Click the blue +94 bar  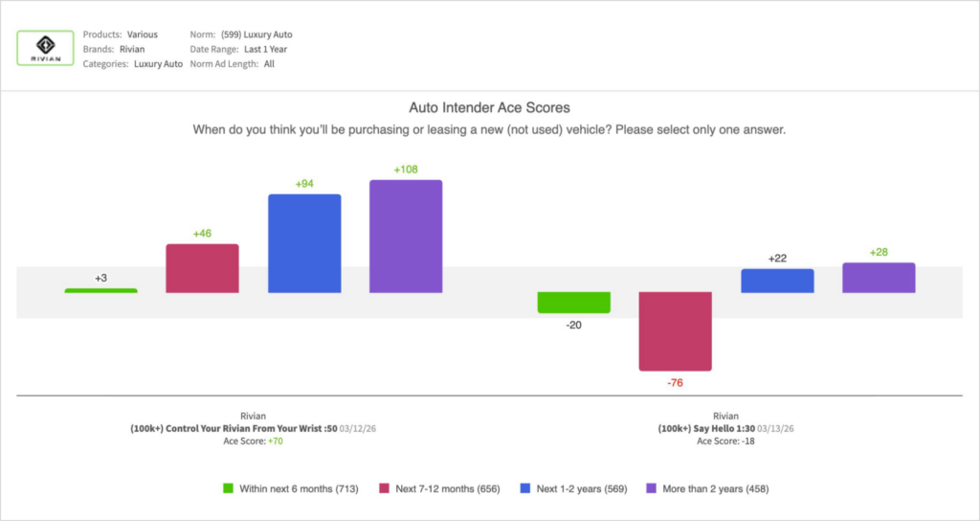304,243
